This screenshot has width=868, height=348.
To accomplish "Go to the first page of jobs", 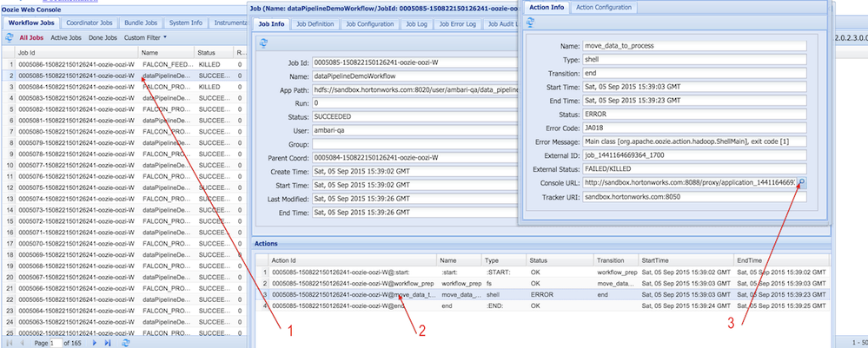I will pos(8,343).
